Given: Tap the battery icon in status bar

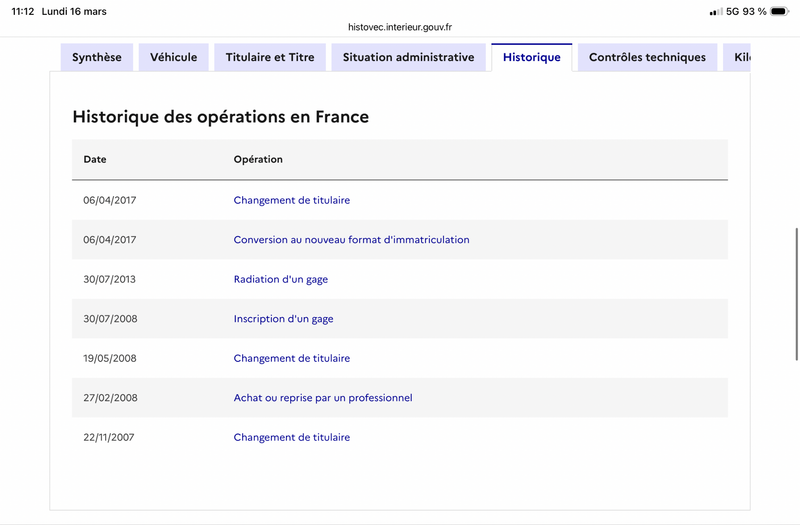Looking at the screenshot, I should (x=780, y=11).
